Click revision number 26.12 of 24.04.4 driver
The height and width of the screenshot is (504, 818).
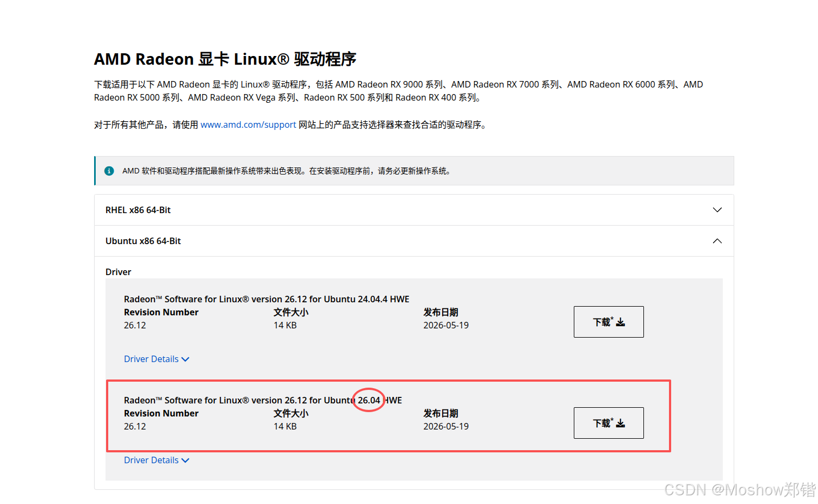tap(135, 325)
